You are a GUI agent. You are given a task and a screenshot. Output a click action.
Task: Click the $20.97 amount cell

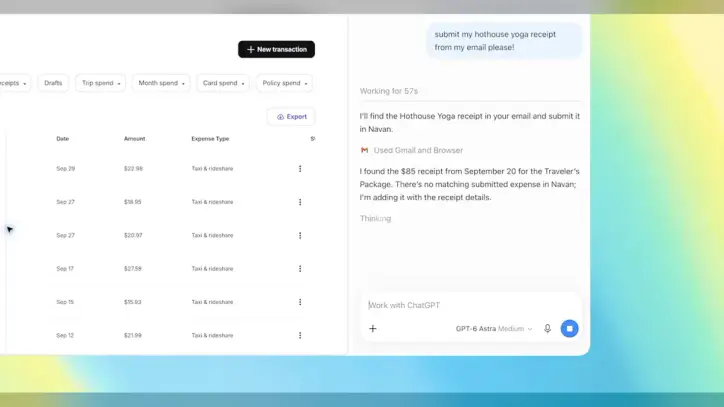pyautogui.click(x=133, y=235)
